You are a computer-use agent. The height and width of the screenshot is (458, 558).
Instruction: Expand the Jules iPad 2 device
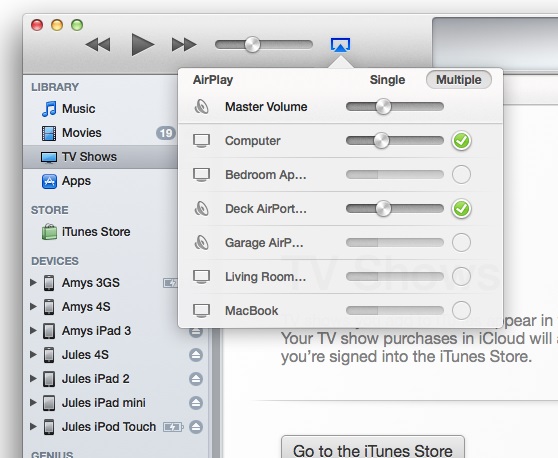33,379
